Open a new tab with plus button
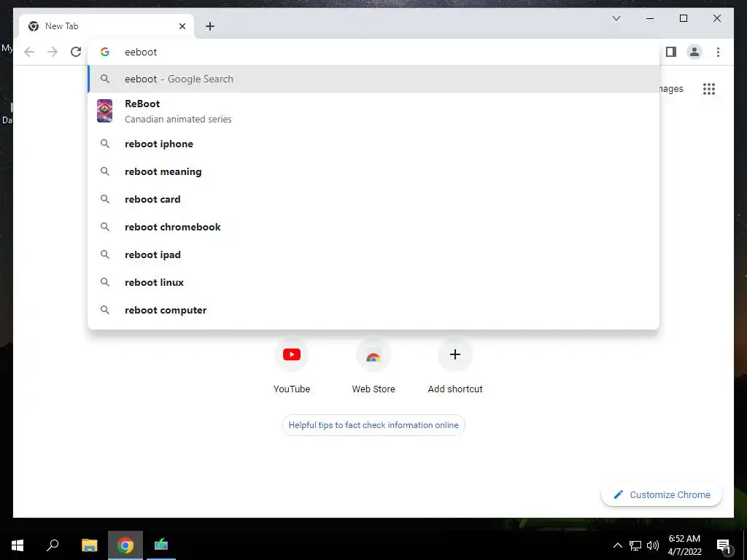Viewport: 747px width, 560px height. point(210,26)
